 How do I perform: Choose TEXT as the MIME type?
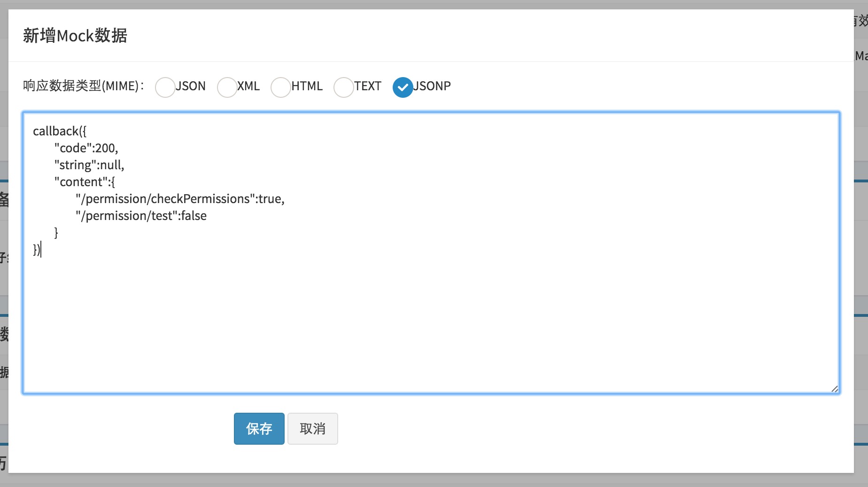(x=344, y=87)
